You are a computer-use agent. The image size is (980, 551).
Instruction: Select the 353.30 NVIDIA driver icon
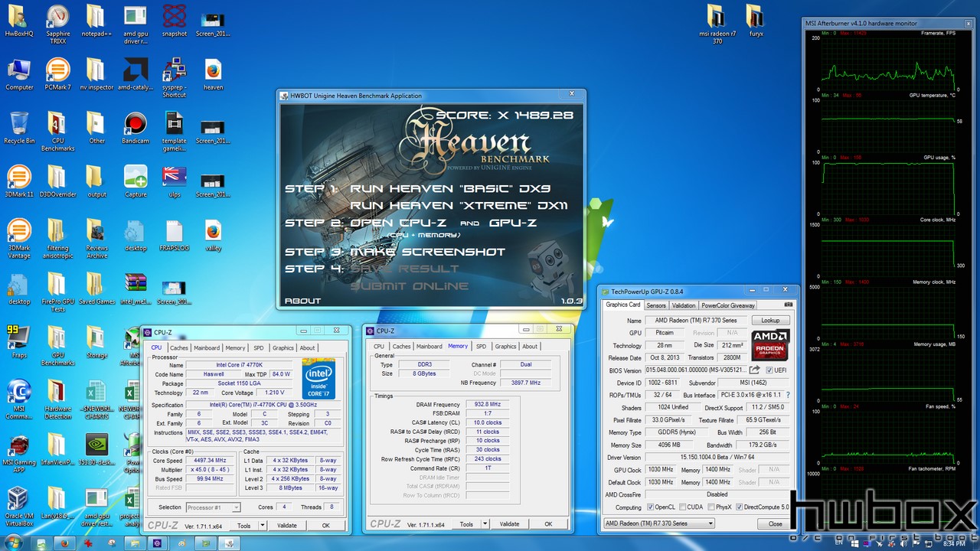[96, 449]
